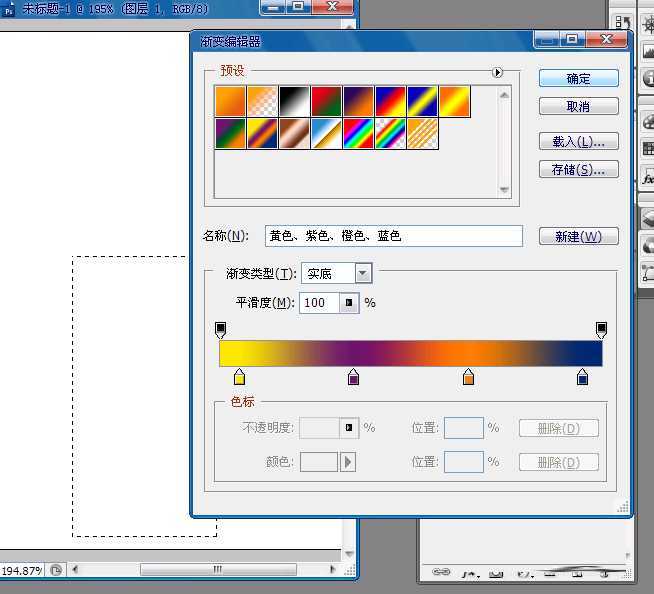
Task: Select the black-to-white gradient preset
Action: 294,101
